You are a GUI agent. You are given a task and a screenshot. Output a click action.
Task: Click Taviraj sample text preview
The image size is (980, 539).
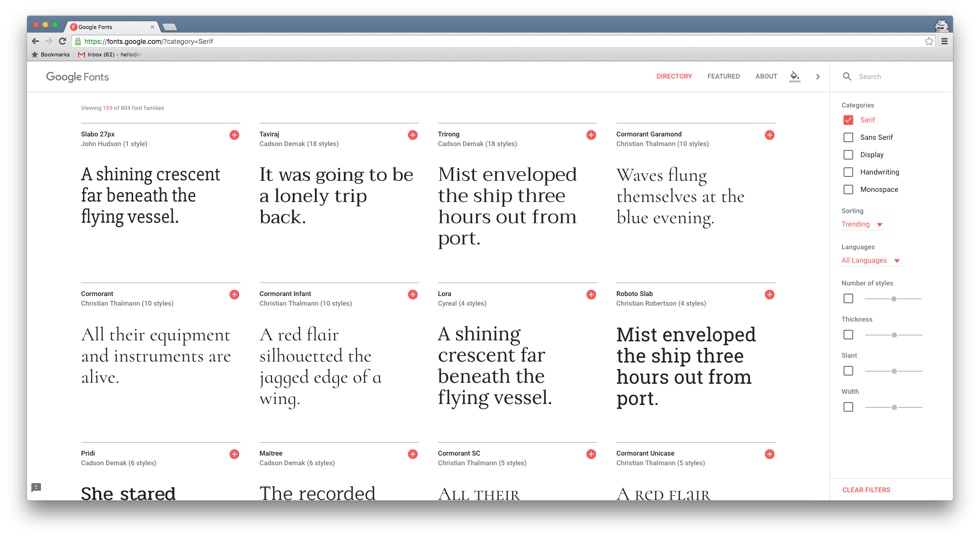(337, 196)
